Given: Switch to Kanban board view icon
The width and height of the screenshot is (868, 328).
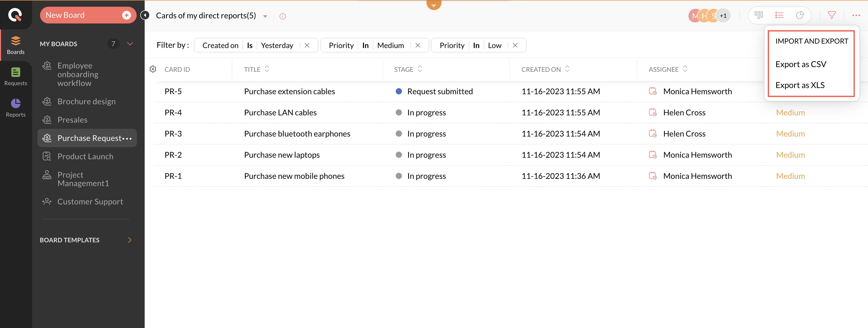Looking at the screenshot, I should coord(758,15).
